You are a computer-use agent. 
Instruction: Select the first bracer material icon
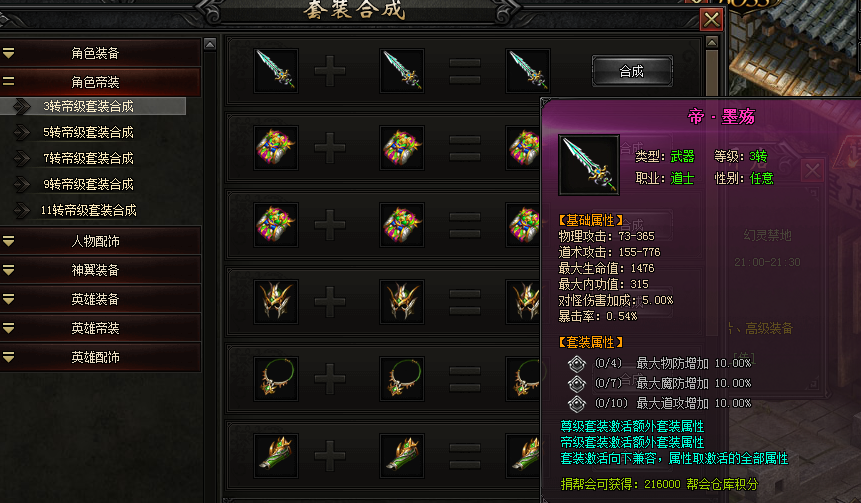tap(276, 455)
